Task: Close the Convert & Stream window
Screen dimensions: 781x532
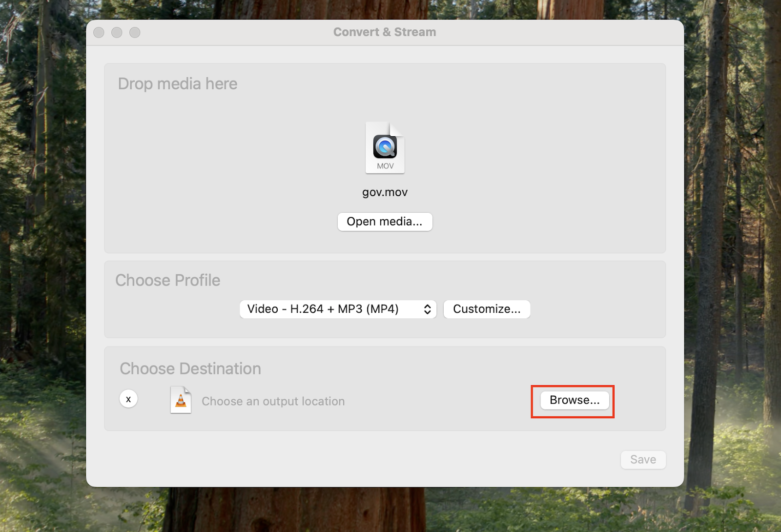Action: pos(99,32)
